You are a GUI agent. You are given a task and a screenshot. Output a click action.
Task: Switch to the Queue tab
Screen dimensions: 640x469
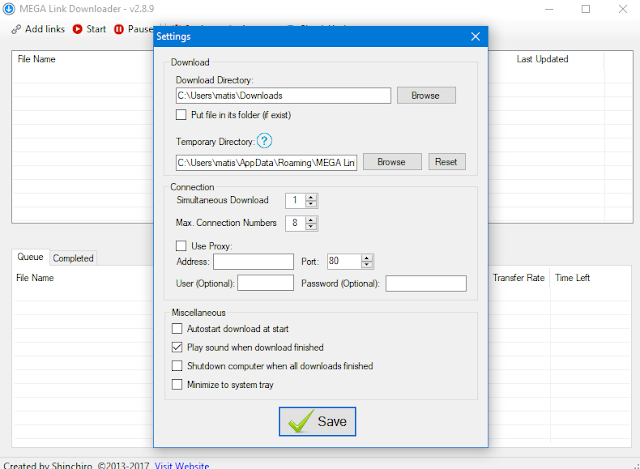[x=30, y=257]
